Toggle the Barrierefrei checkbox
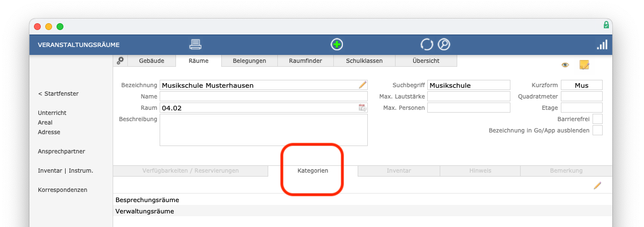 click(x=598, y=119)
